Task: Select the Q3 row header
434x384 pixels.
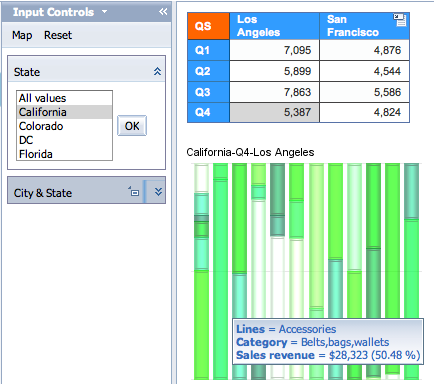Action: pos(209,92)
